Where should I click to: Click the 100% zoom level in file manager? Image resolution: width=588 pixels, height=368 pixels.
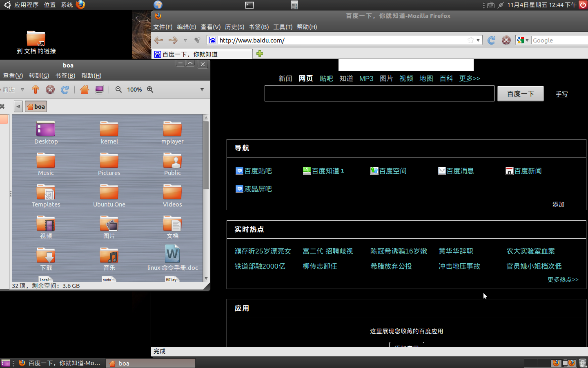[134, 90]
